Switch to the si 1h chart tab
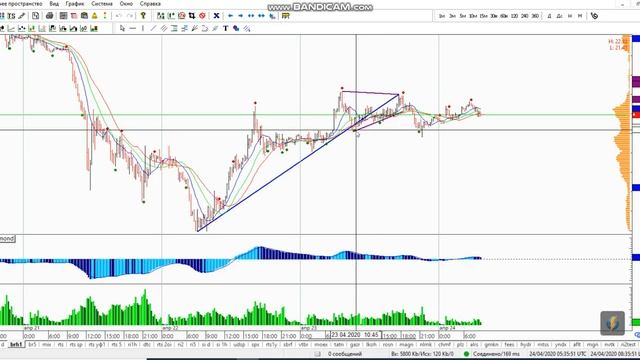 222,345
